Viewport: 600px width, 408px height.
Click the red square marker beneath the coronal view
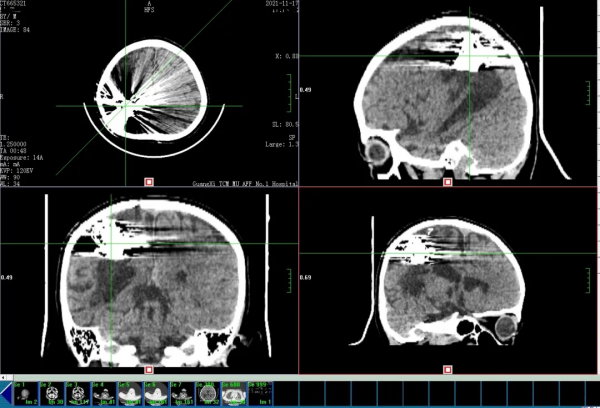pyautogui.click(x=149, y=369)
